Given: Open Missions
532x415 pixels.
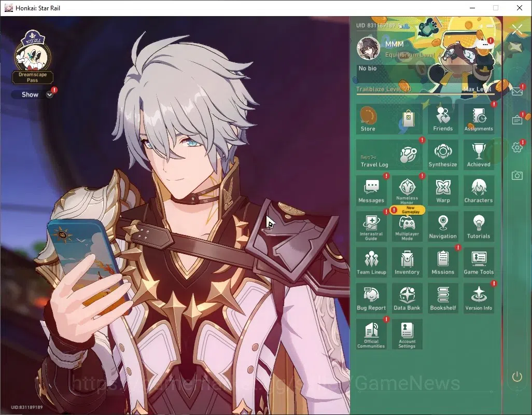Looking at the screenshot, I should point(443,262).
